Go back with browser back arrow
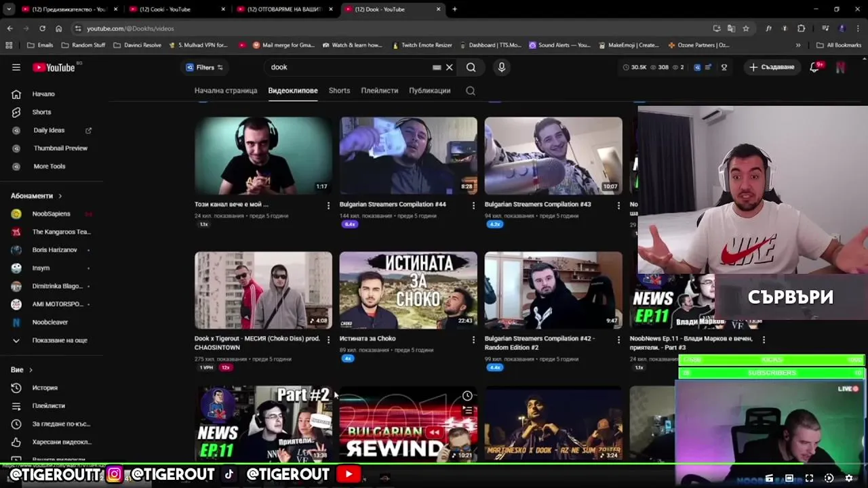 tap(9, 28)
